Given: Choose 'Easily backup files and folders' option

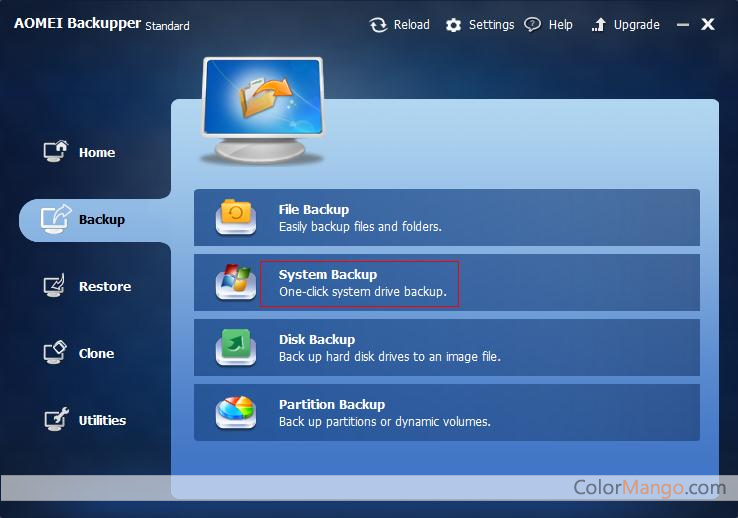Looking at the screenshot, I should pos(360,227).
